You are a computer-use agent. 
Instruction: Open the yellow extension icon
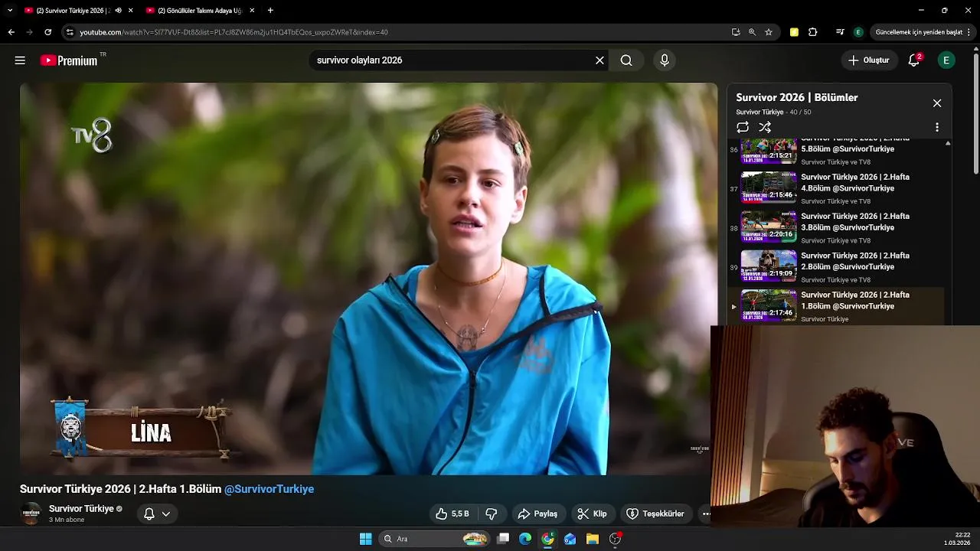tap(794, 32)
